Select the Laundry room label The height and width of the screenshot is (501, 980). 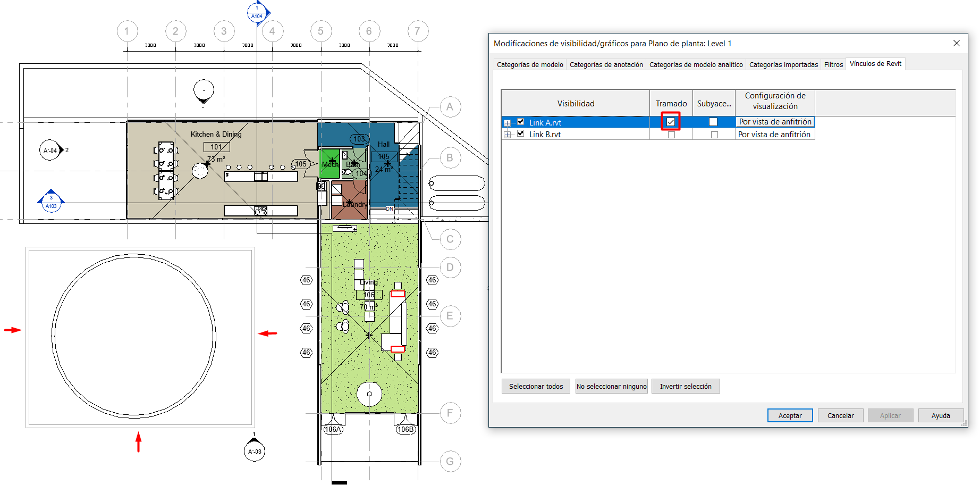pos(354,204)
